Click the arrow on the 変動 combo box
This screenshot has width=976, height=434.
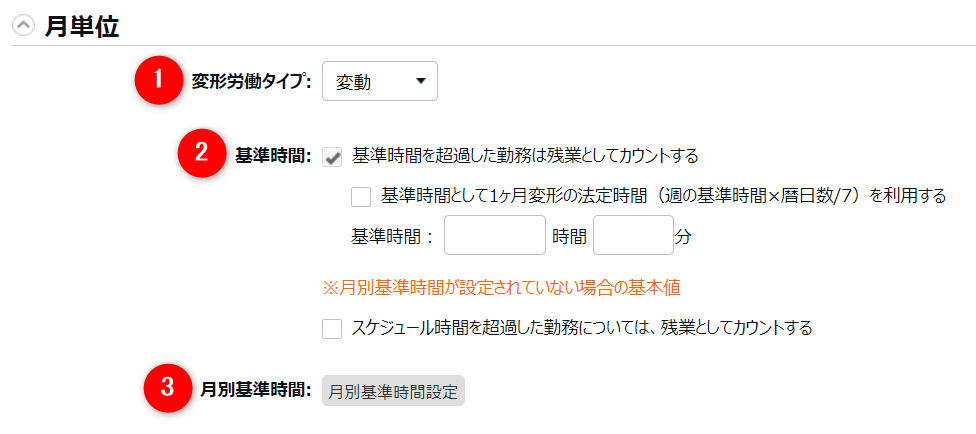pos(420,81)
